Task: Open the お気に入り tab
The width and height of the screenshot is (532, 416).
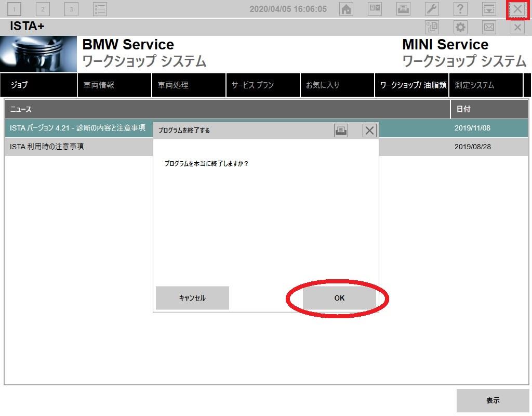Action: coord(337,85)
